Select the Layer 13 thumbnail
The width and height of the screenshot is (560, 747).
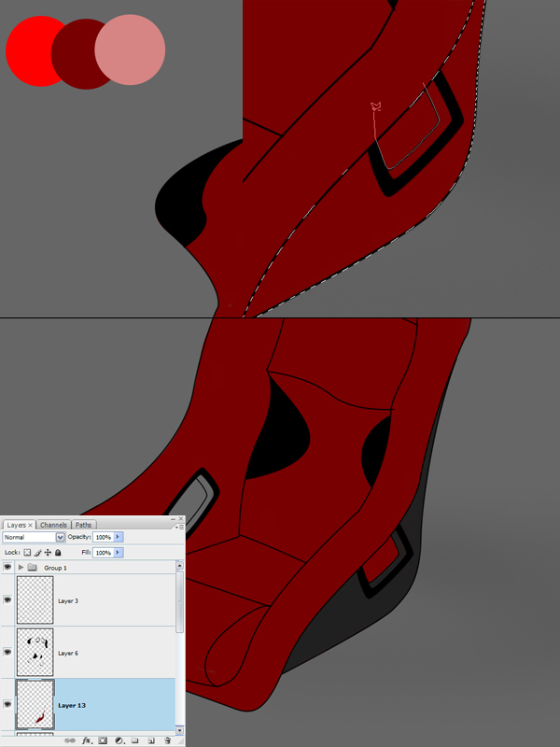click(x=35, y=705)
